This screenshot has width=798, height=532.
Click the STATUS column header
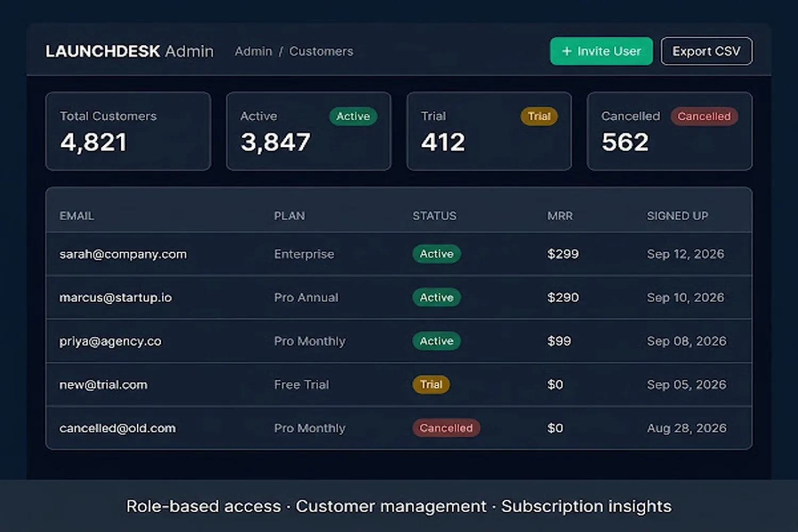click(434, 216)
